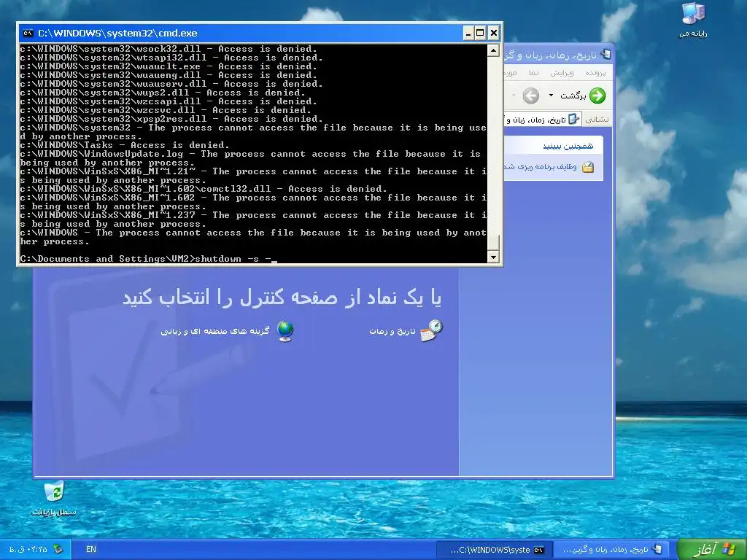The width and height of the screenshot is (747, 560).
Task: Click the Control Panel window title icon
Action: (605, 55)
